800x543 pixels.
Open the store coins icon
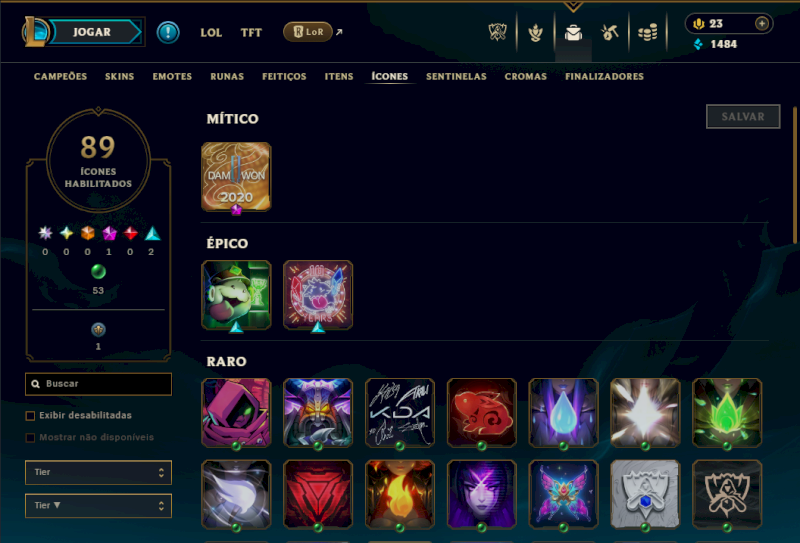(x=647, y=33)
